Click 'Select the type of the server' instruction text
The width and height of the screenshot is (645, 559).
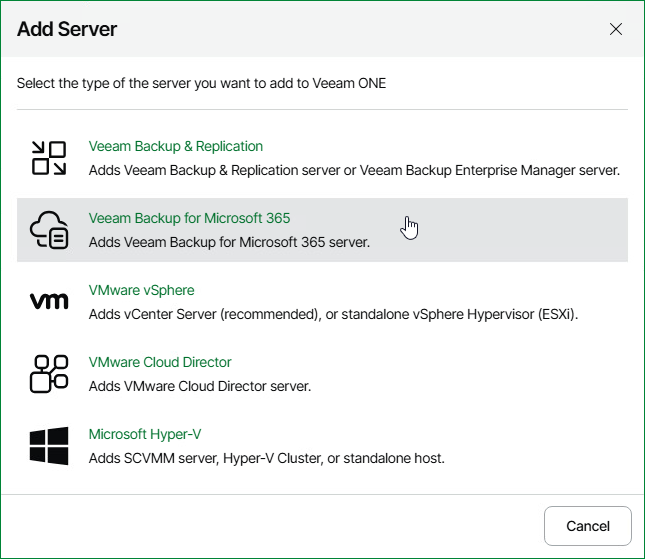(202, 84)
